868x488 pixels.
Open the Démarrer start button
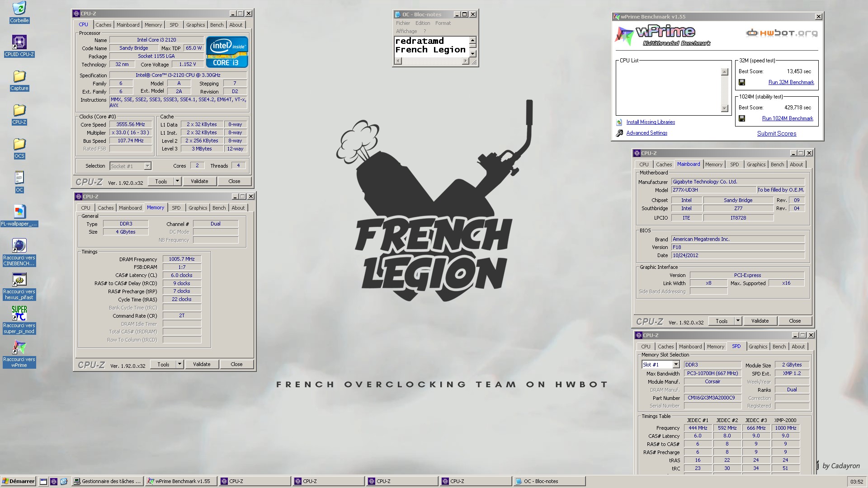click(18, 481)
